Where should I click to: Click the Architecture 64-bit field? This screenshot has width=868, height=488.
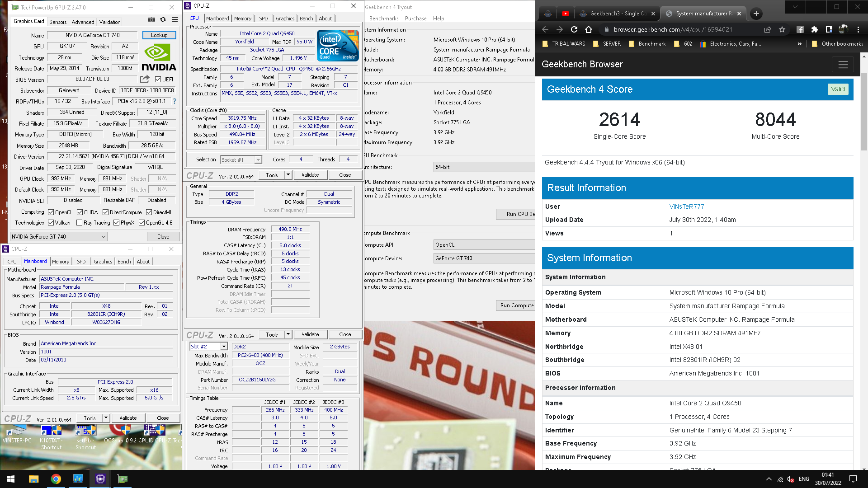(x=484, y=167)
